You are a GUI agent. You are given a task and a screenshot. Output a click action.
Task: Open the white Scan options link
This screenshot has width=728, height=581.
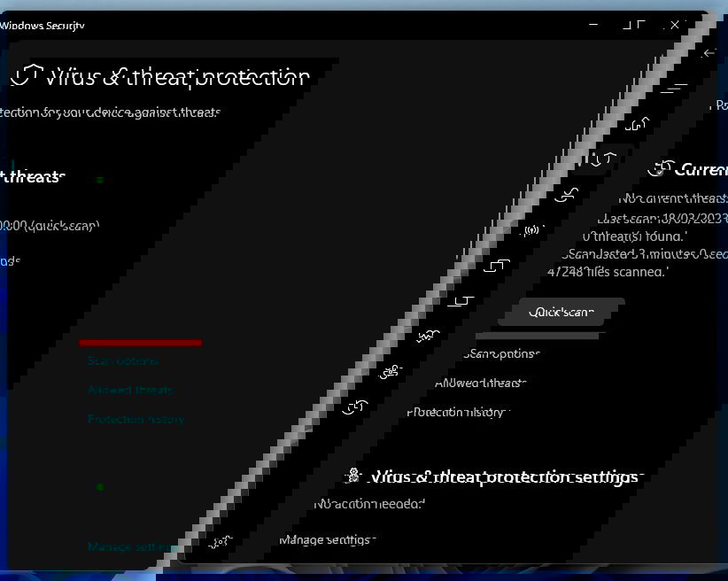pos(502,354)
